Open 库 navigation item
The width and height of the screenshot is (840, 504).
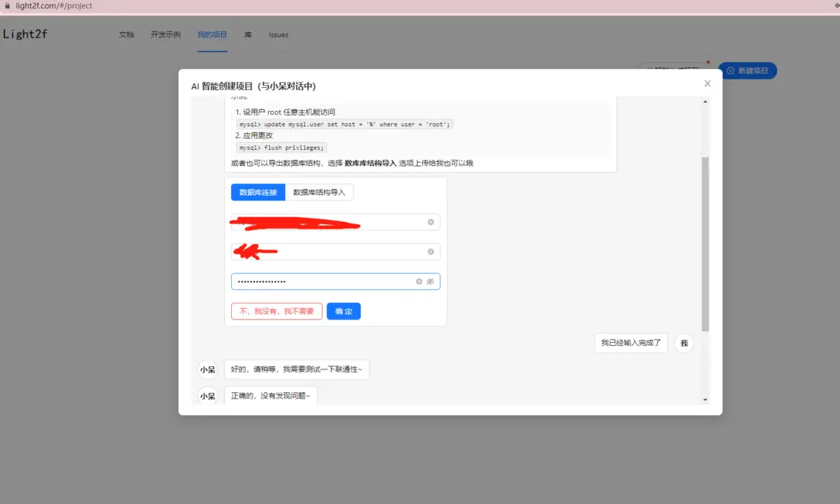pos(248,35)
